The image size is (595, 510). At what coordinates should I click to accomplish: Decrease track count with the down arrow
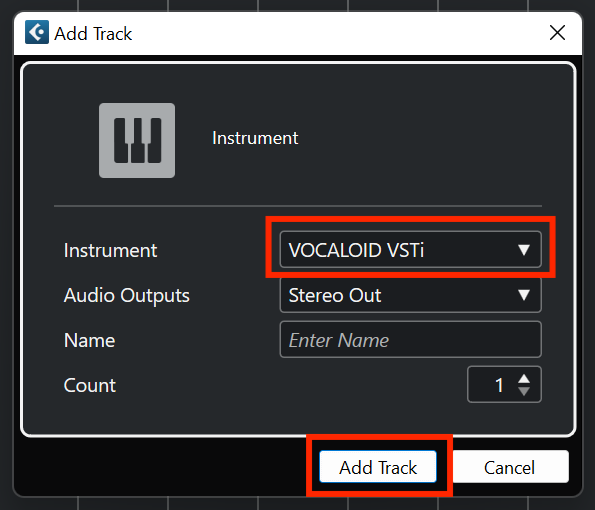[x=524, y=391]
